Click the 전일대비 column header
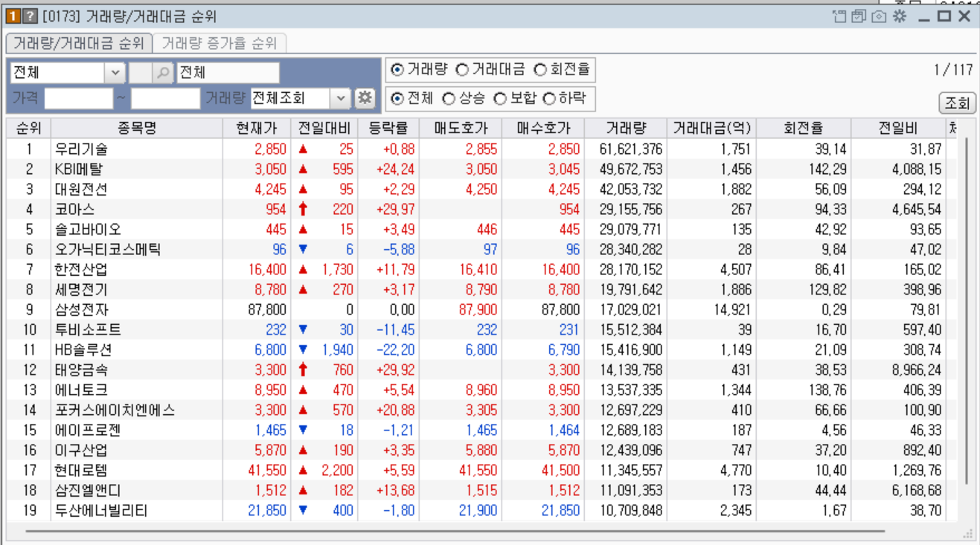The image size is (980, 545). tap(324, 128)
